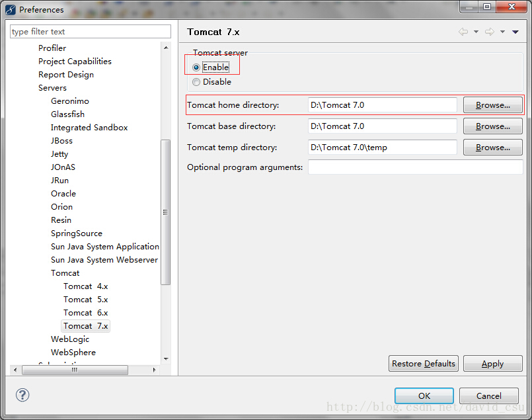Click the help question mark icon

(x=22, y=395)
